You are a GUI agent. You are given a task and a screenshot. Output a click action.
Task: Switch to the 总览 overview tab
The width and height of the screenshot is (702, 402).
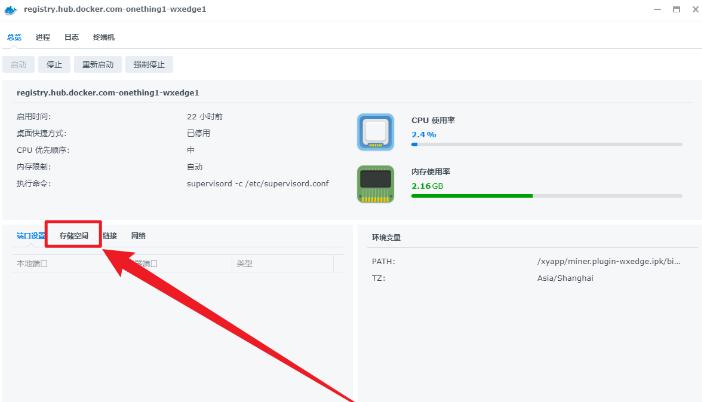(14, 37)
